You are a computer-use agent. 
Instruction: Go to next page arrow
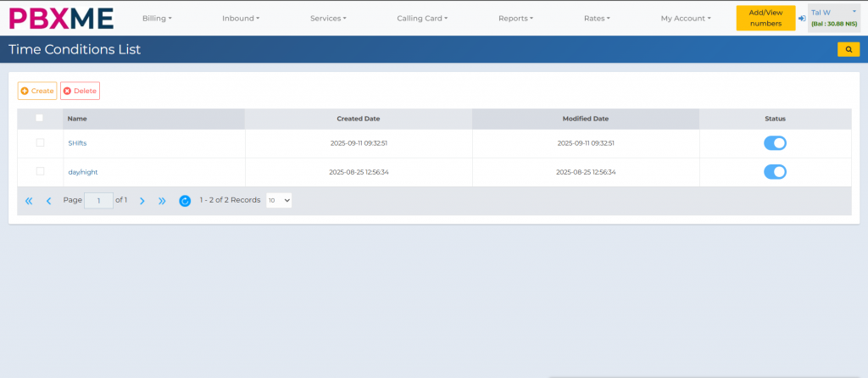[x=142, y=201]
